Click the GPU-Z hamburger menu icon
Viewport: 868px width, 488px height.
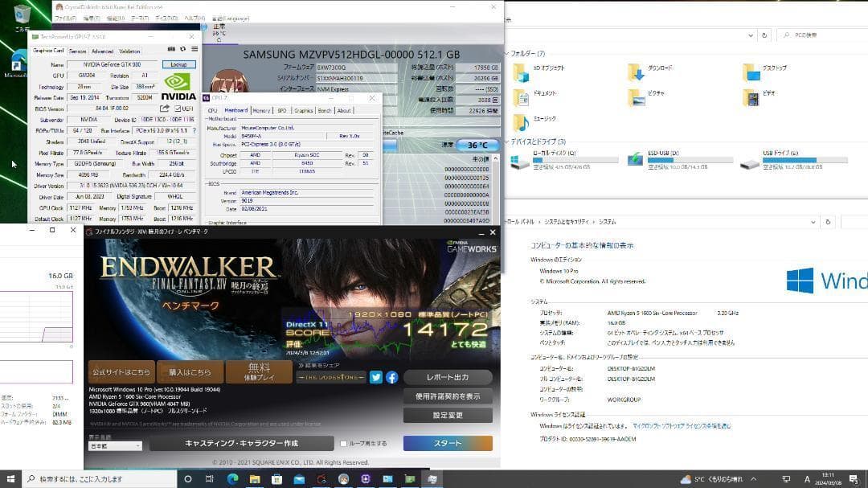point(194,50)
